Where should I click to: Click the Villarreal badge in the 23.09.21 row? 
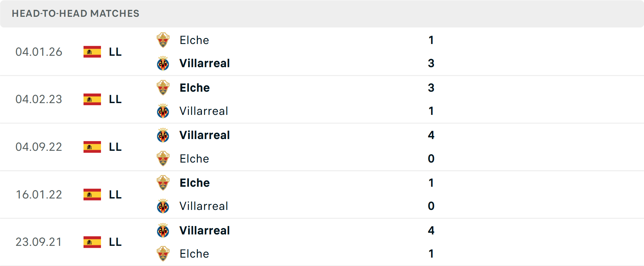tap(163, 230)
